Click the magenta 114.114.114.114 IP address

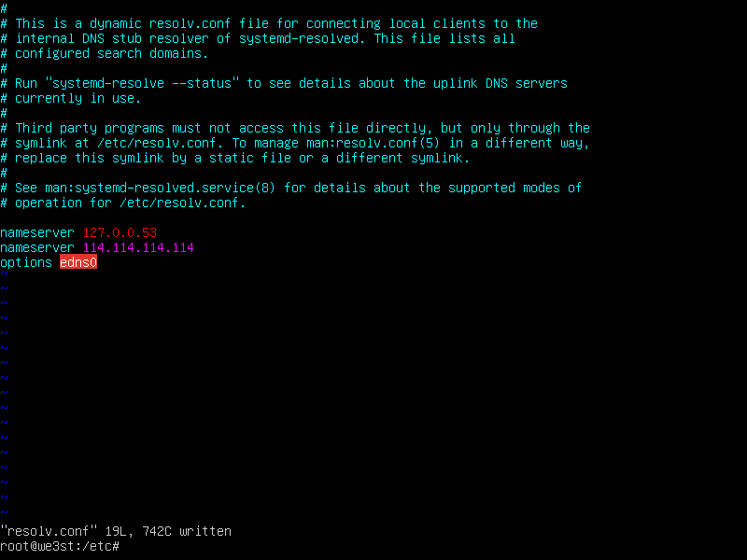coord(138,247)
